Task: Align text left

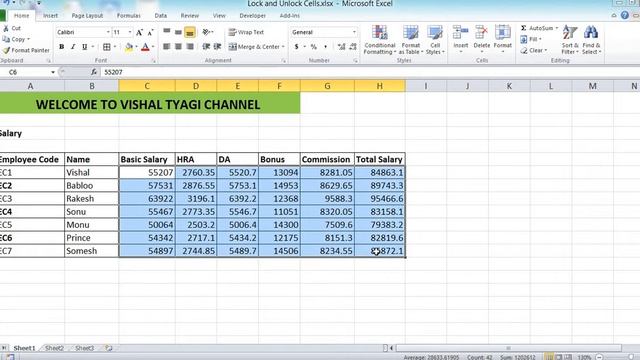Action: [167, 47]
